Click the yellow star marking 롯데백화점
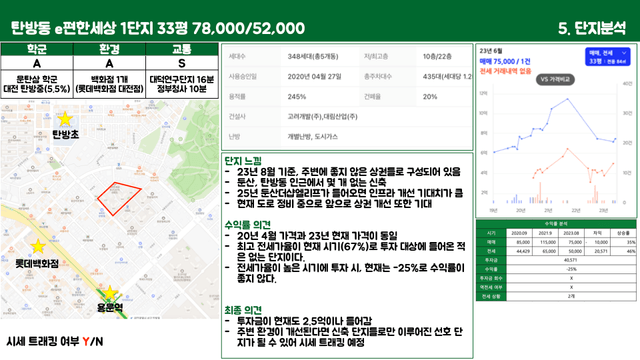The height and width of the screenshot is (360, 640). coord(38,247)
